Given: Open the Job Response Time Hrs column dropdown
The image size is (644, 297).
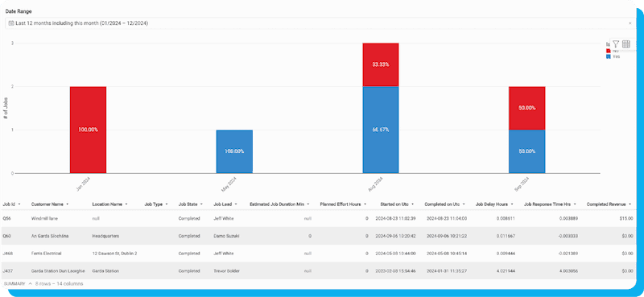Looking at the screenshot, I should [575, 204].
